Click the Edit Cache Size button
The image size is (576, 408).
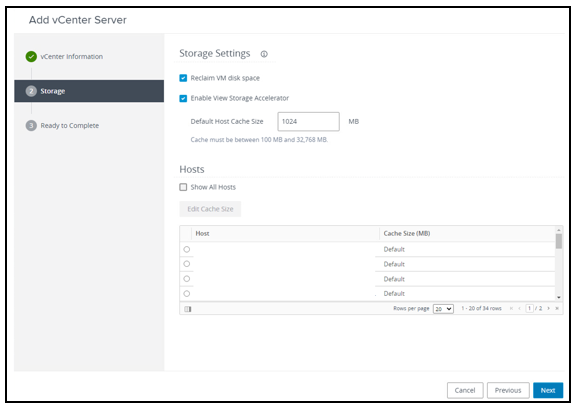pyautogui.click(x=210, y=209)
